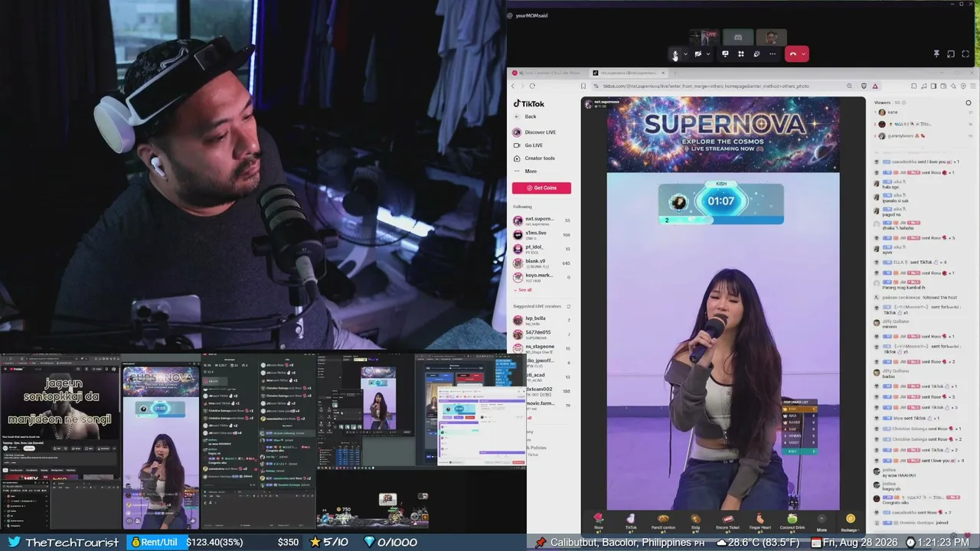Go to TikTok home via logo
980x551 pixels.
529,103
